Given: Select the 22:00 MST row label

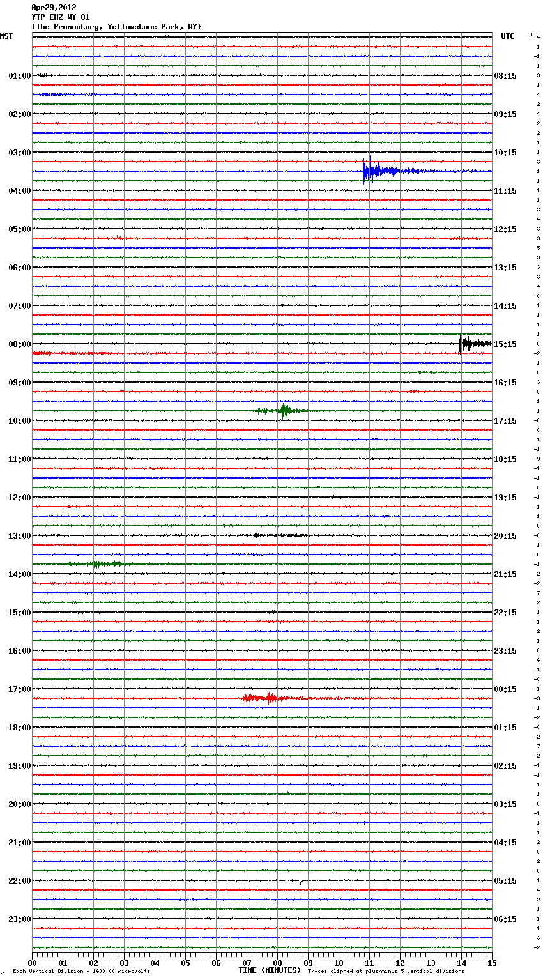Looking at the screenshot, I should 20,881.
